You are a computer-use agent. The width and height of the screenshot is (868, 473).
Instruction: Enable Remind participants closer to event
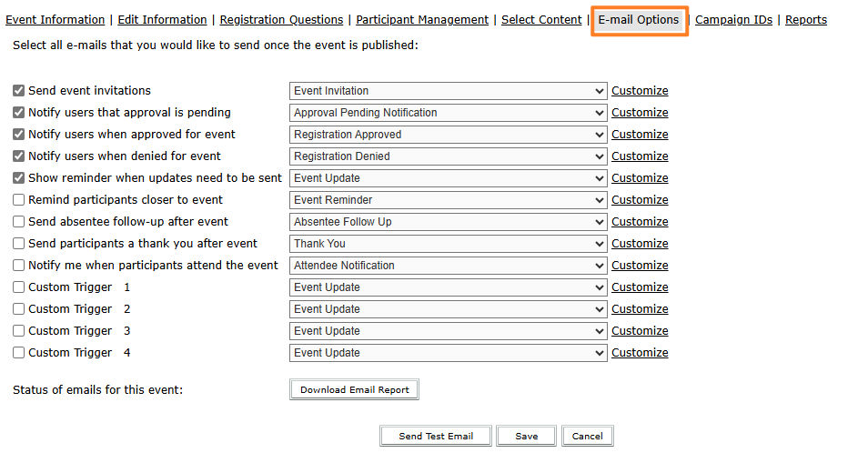pyautogui.click(x=19, y=200)
